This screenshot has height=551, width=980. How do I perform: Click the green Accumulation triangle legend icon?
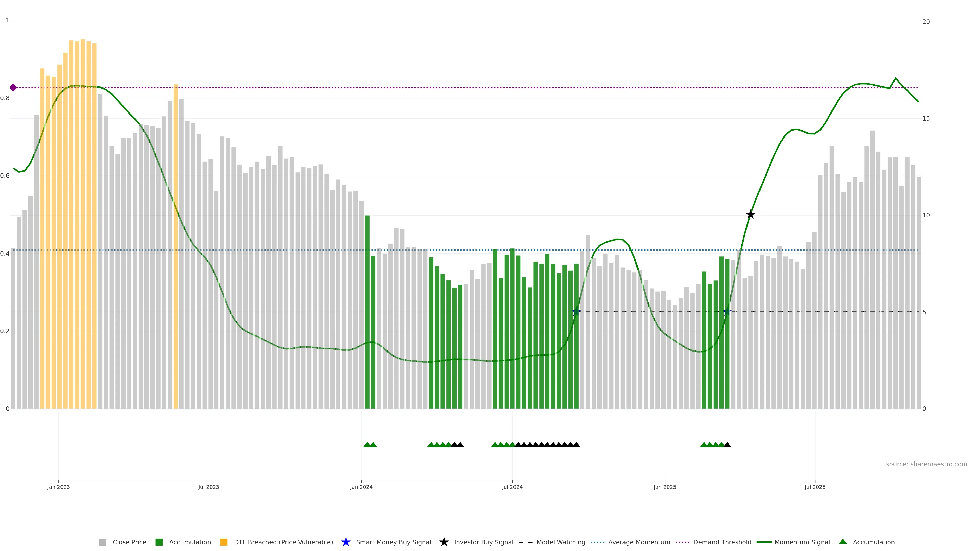point(843,542)
